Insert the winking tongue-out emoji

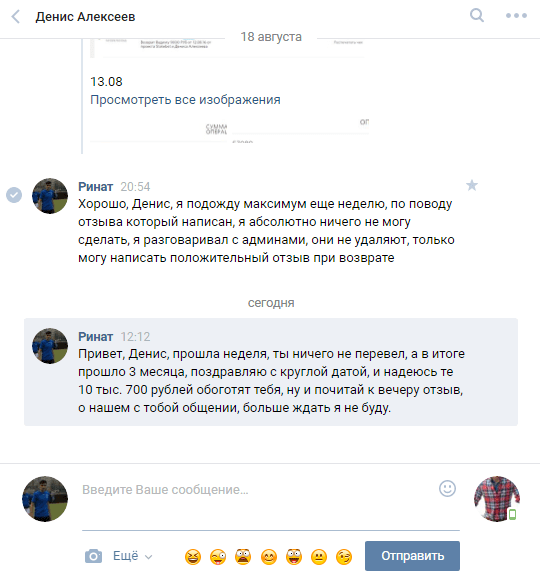tap(218, 557)
